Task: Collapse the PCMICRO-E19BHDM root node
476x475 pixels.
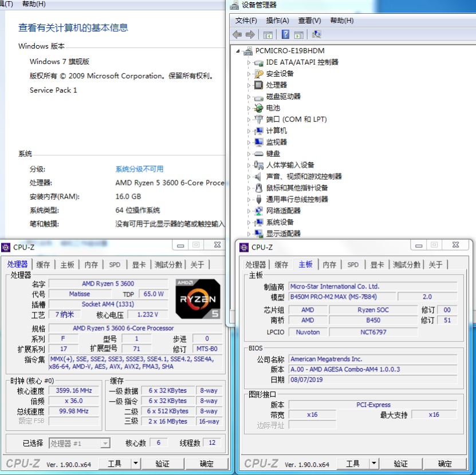Action: [237, 50]
